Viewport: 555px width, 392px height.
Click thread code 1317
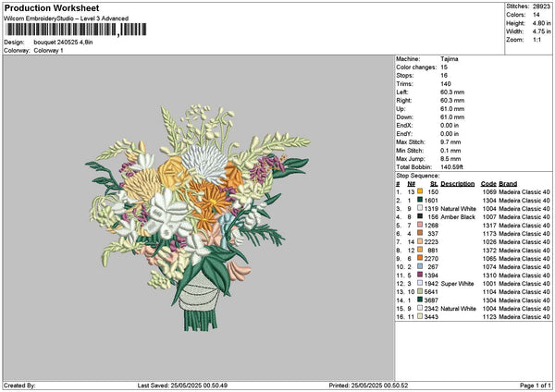[x=489, y=226]
